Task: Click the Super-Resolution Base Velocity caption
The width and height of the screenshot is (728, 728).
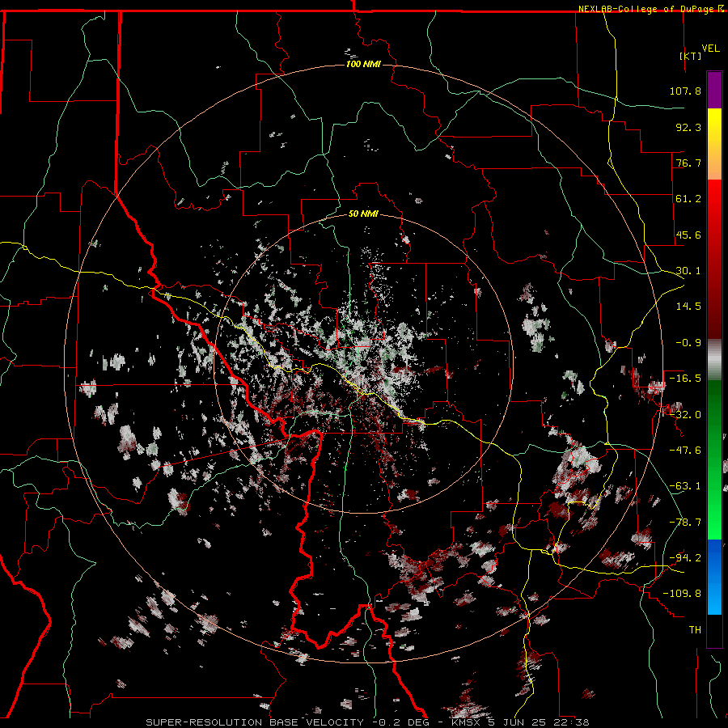Action: click(367, 722)
